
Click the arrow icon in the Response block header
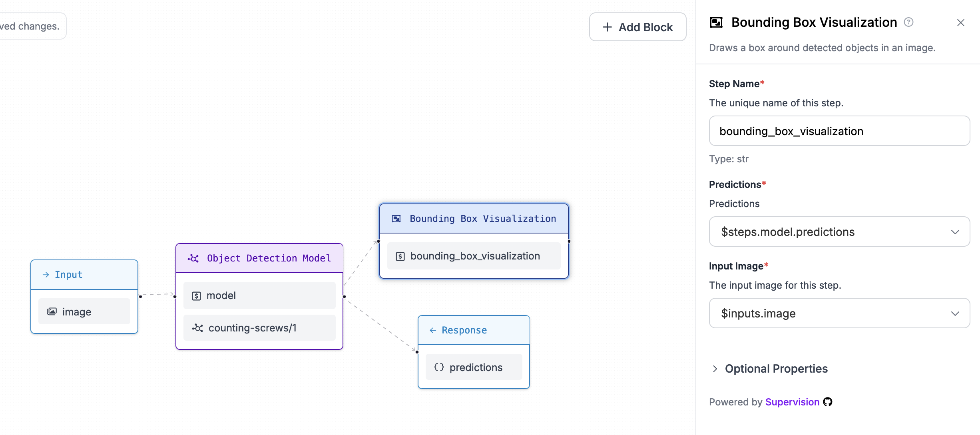[x=432, y=330]
